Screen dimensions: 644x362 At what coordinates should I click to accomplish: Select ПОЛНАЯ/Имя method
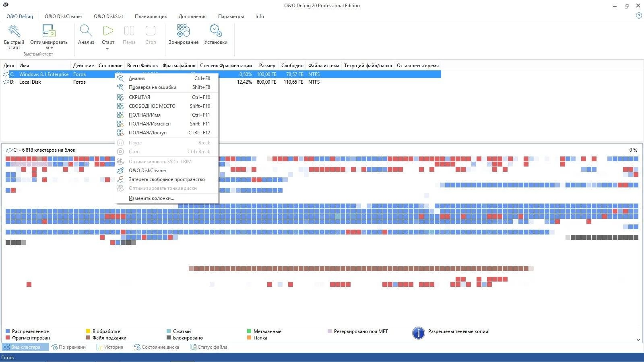coord(167,115)
